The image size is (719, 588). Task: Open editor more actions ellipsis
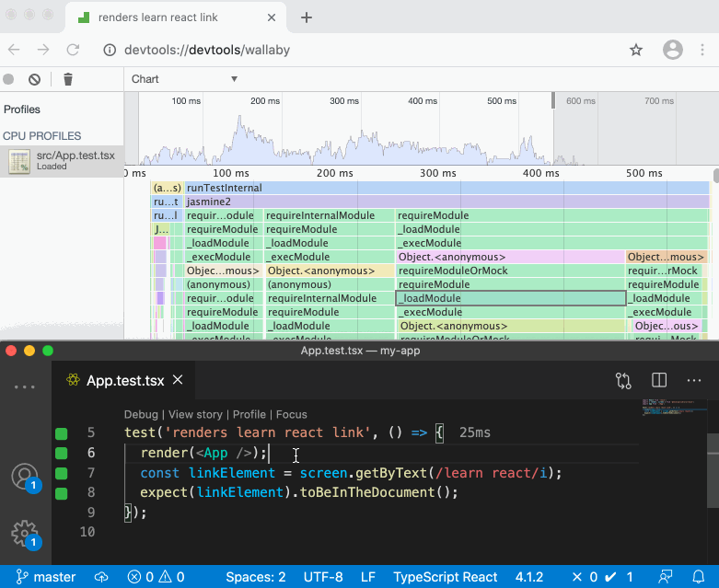tap(694, 380)
